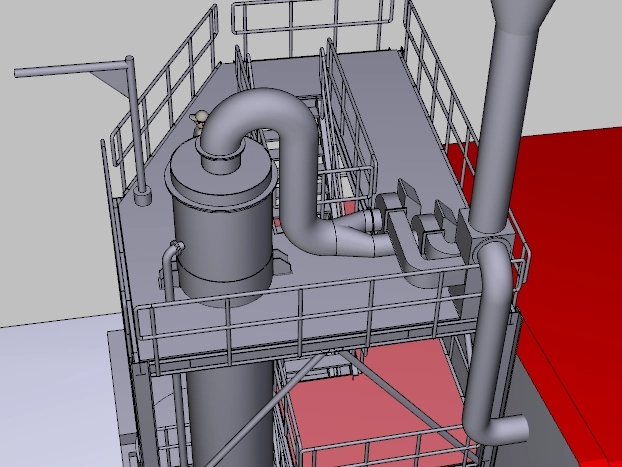Select the large cylindrical tank on platform
The height and width of the screenshot is (467, 622).
[222, 225]
